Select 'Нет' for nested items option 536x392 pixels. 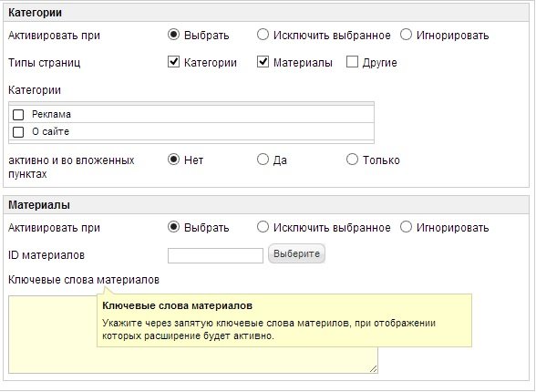173,160
